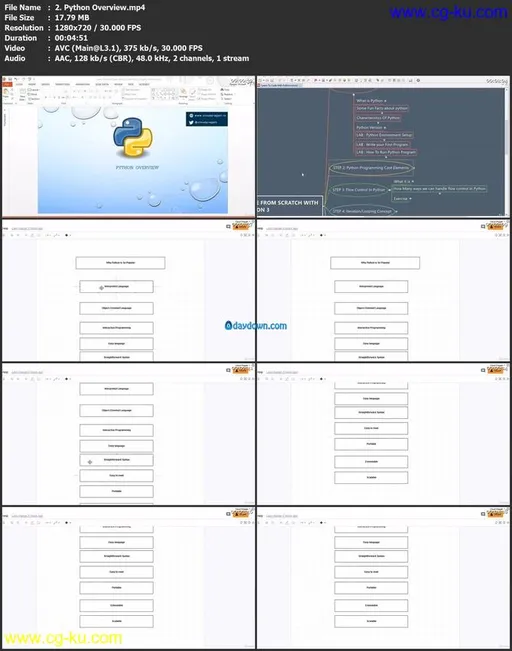
Task: Select the 'STEP 3: Flow Control in Python' topic
Action: coord(359,190)
